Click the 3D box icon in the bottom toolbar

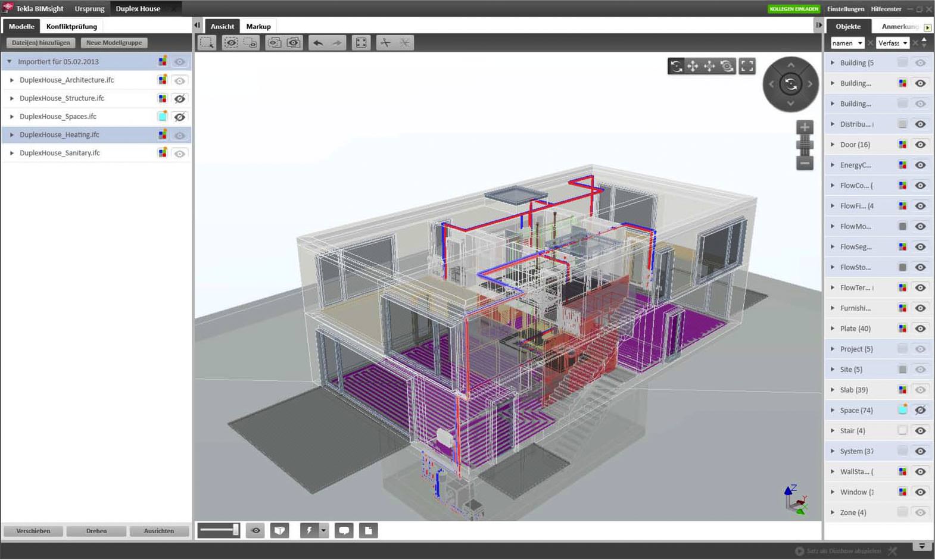pyautogui.click(x=280, y=531)
